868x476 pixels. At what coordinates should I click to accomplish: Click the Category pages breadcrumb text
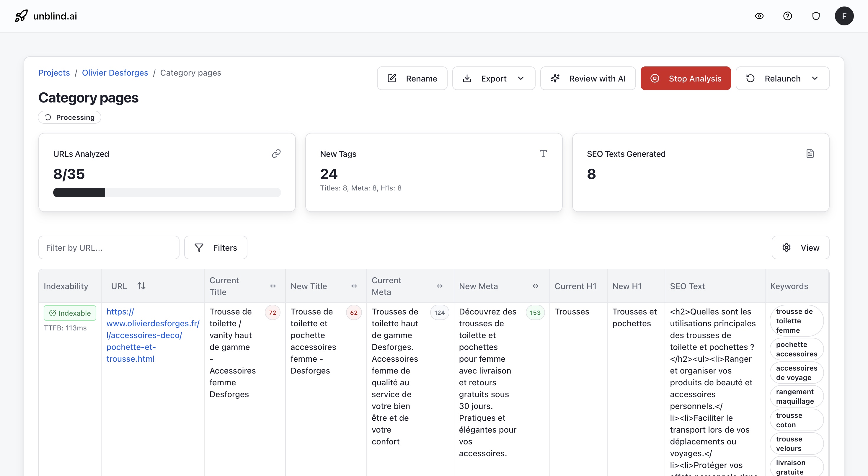[x=190, y=72]
